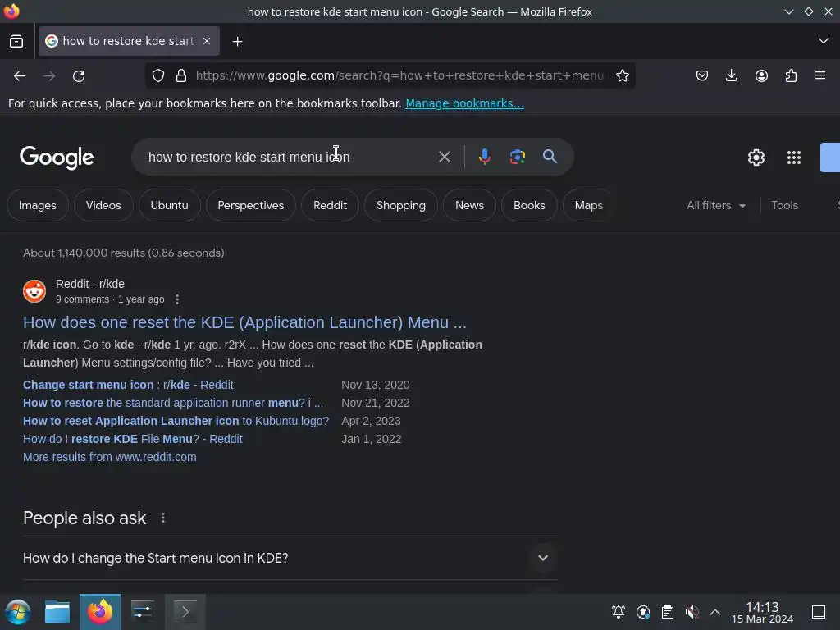Open the Google apps grid

click(794, 157)
